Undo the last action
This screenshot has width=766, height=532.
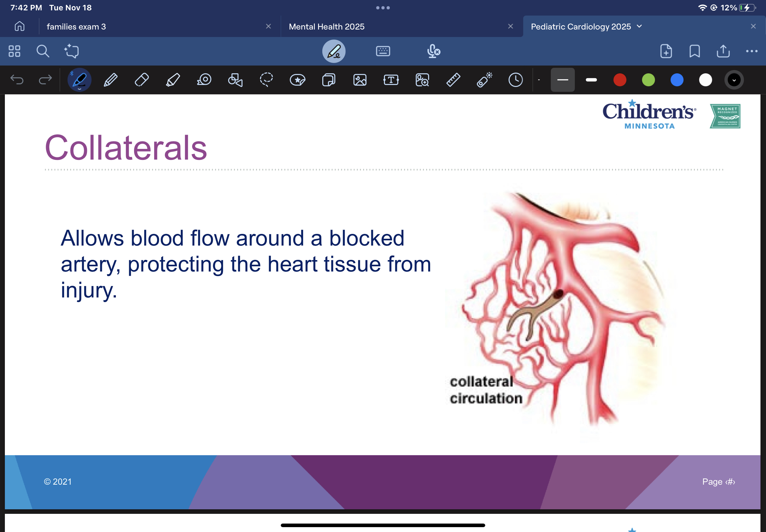[x=17, y=80]
